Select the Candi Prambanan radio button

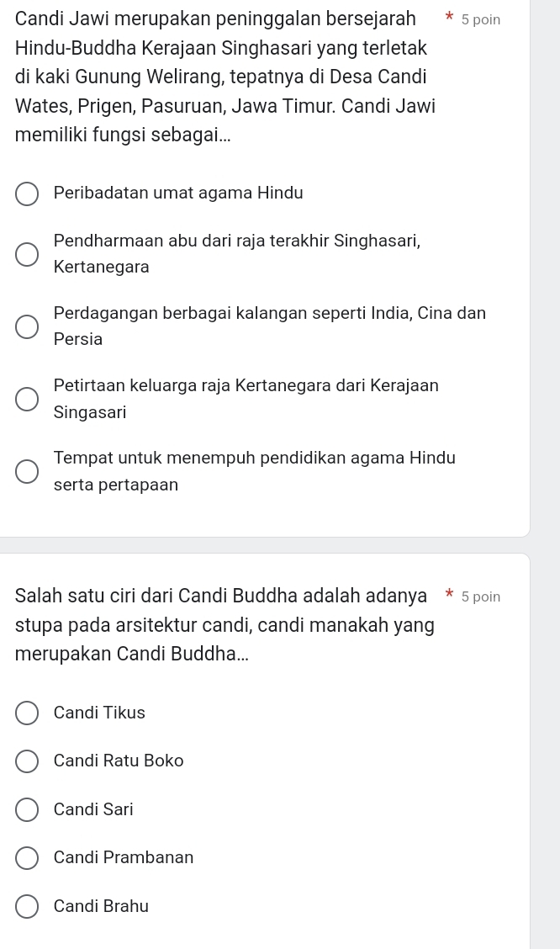27,858
